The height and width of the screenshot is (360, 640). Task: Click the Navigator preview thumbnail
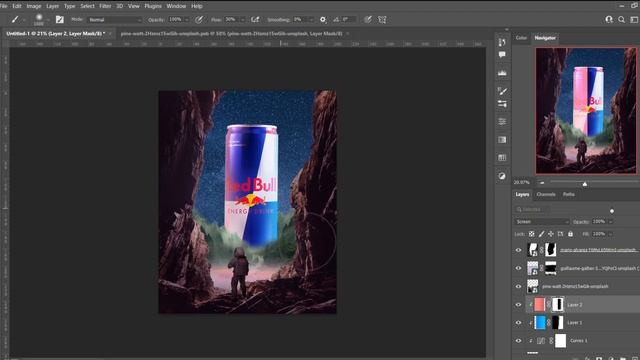pyautogui.click(x=586, y=111)
